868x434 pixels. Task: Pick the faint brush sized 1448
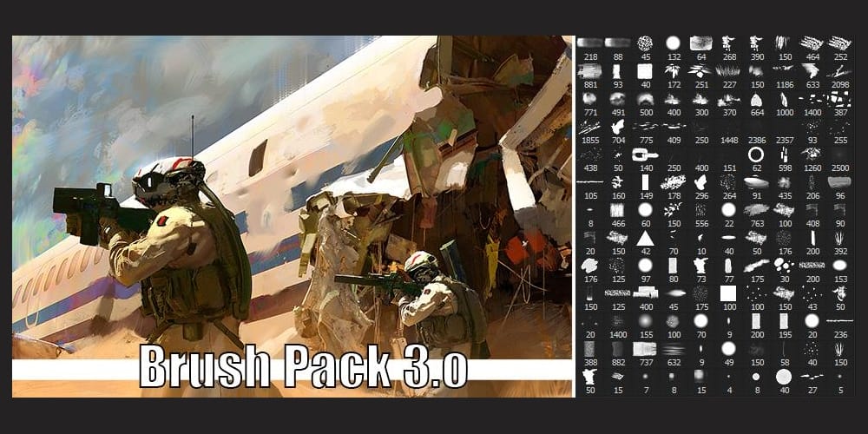(x=728, y=127)
